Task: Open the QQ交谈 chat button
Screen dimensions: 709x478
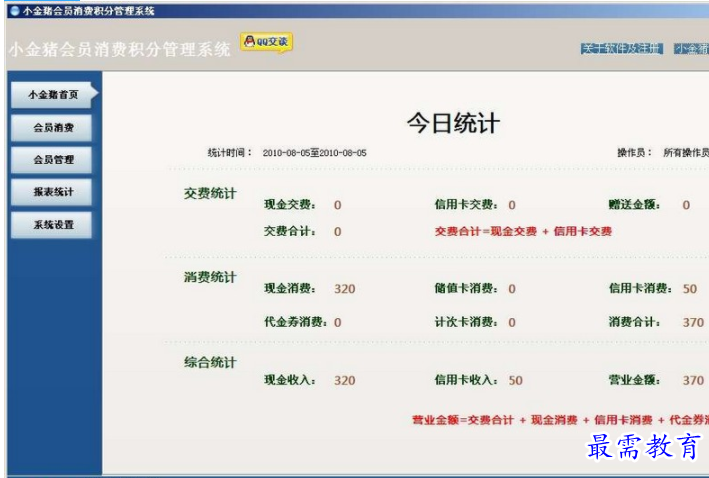Action: tap(267, 43)
